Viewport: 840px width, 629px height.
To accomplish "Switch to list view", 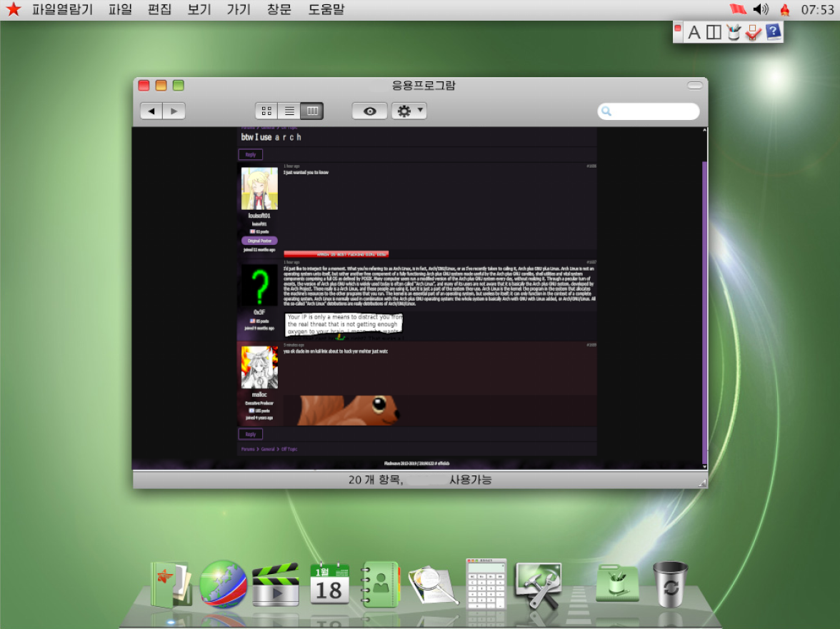I will point(289,111).
